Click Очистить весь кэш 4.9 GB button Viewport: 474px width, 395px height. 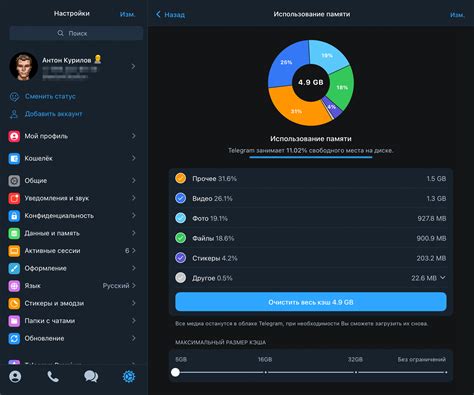311,302
